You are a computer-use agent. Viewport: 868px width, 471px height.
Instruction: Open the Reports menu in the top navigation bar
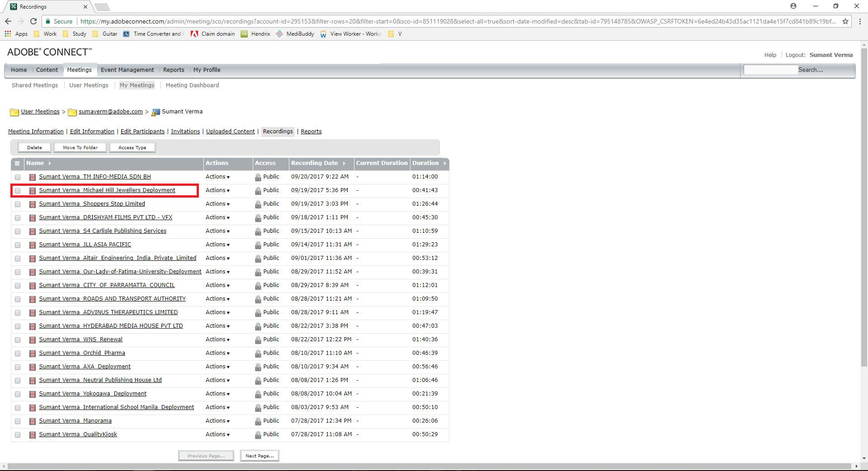pyautogui.click(x=174, y=70)
